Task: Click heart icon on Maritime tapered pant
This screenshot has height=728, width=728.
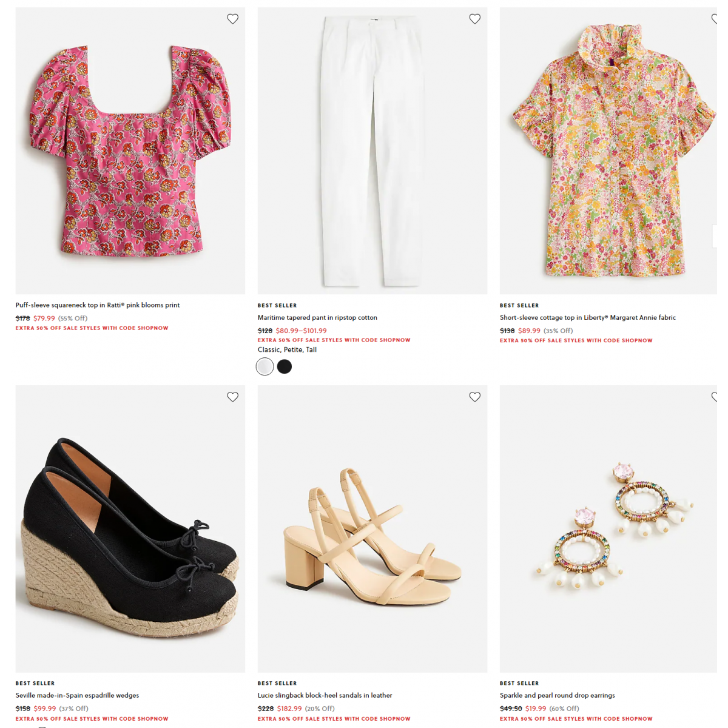Action: point(475,19)
